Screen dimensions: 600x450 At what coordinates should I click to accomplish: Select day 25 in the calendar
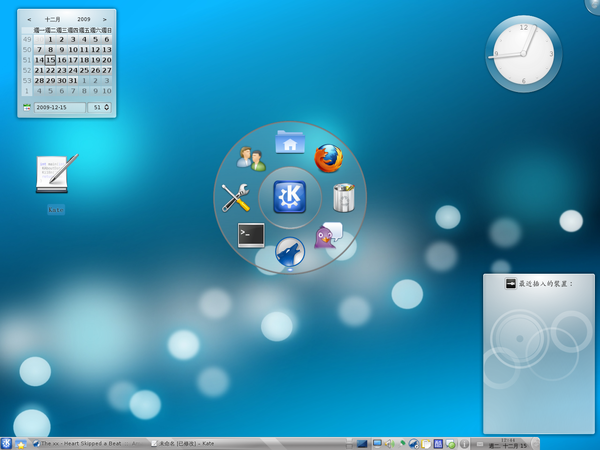(84, 70)
